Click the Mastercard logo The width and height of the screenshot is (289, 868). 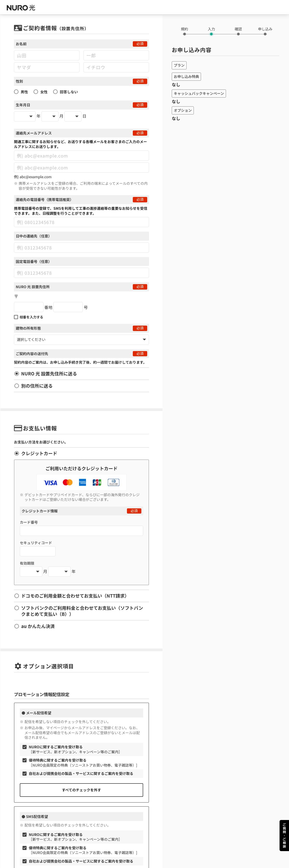(68, 482)
